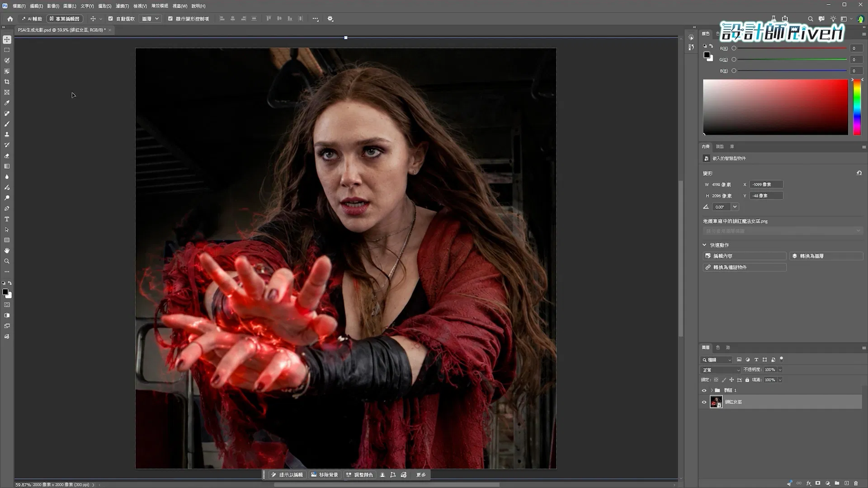Hide the 群組 1 layer group
Image resolution: width=868 pixels, height=488 pixels.
tap(704, 390)
